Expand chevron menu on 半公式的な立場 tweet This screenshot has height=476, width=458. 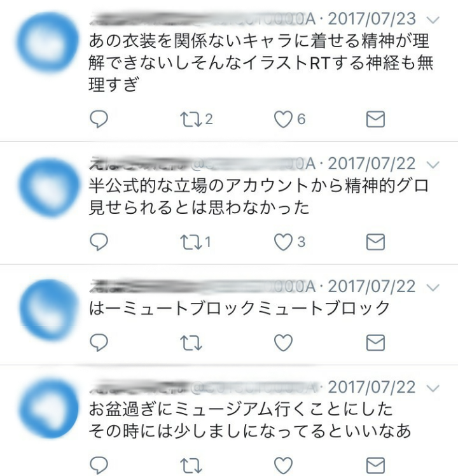[433, 165]
